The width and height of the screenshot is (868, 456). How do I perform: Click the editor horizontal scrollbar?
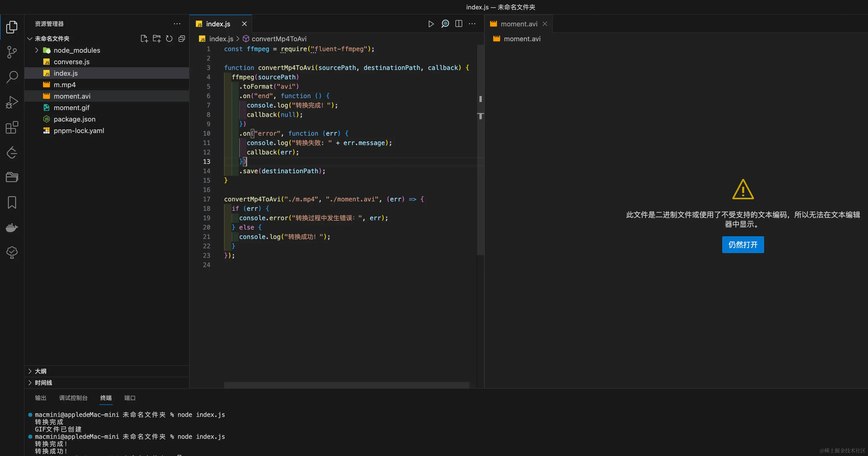click(347, 385)
